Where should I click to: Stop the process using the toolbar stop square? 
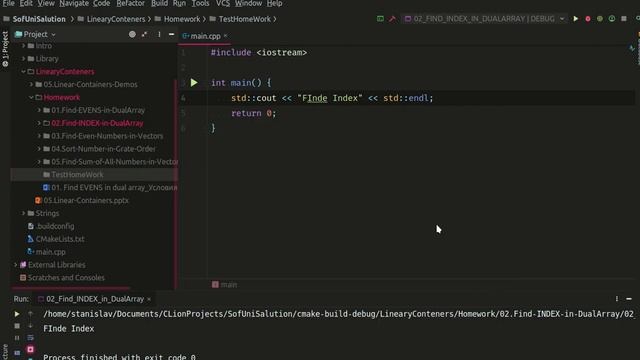pos(624,19)
